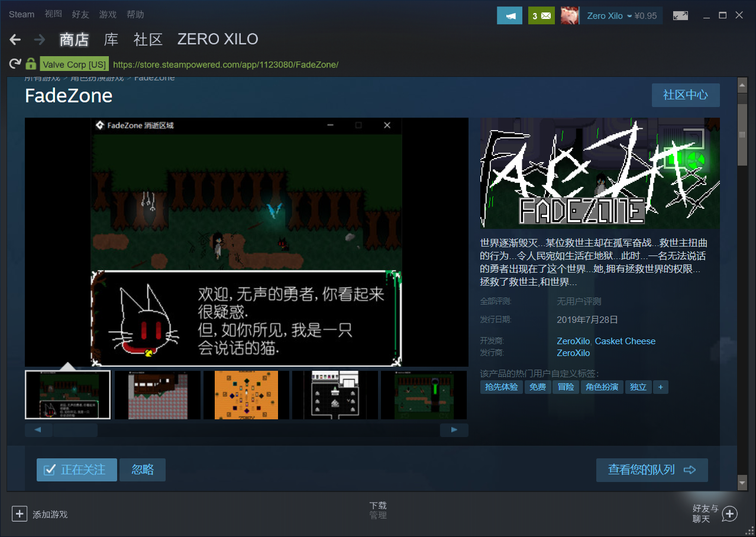Select the 免费 tag
756x537 pixels.
(538, 387)
